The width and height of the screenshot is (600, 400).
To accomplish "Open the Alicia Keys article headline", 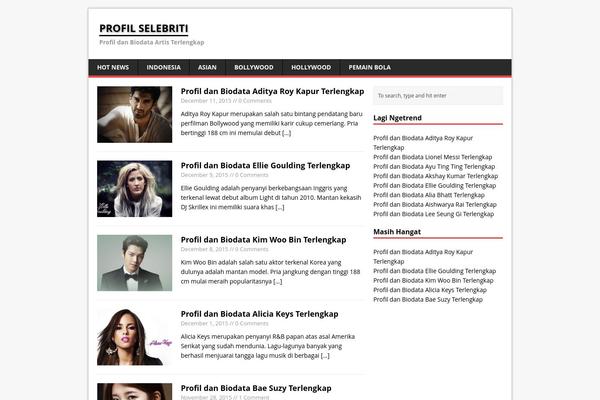I will tap(259, 314).
